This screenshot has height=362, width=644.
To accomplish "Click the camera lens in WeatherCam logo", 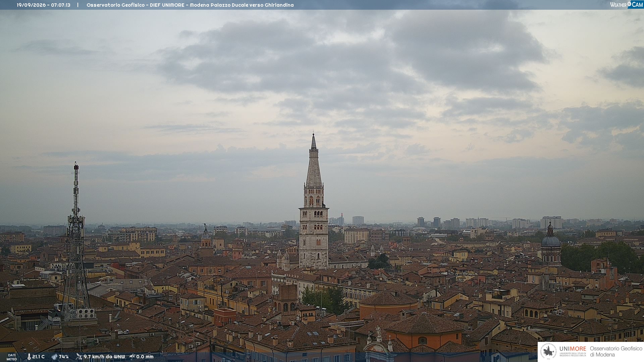I will point(629,4).
